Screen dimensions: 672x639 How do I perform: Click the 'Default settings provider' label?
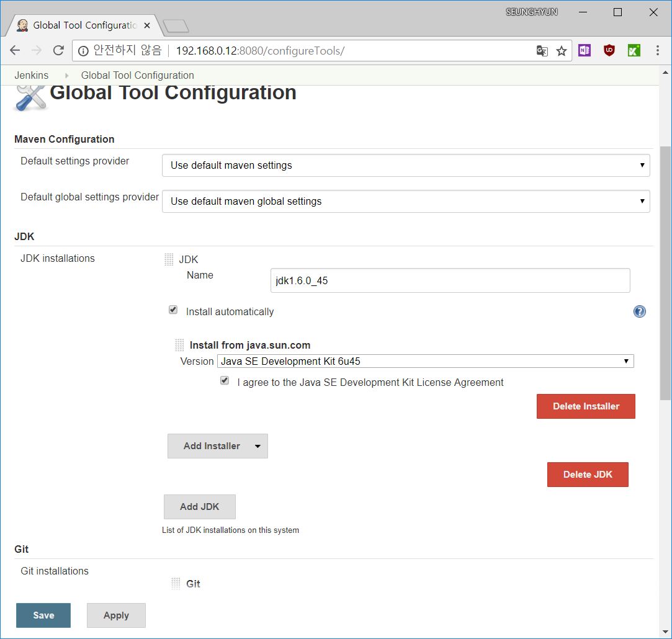point(74,161)
